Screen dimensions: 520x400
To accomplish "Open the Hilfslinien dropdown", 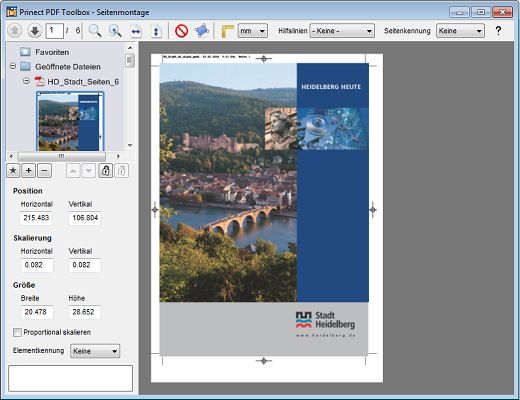I will (x=342, y=31).
